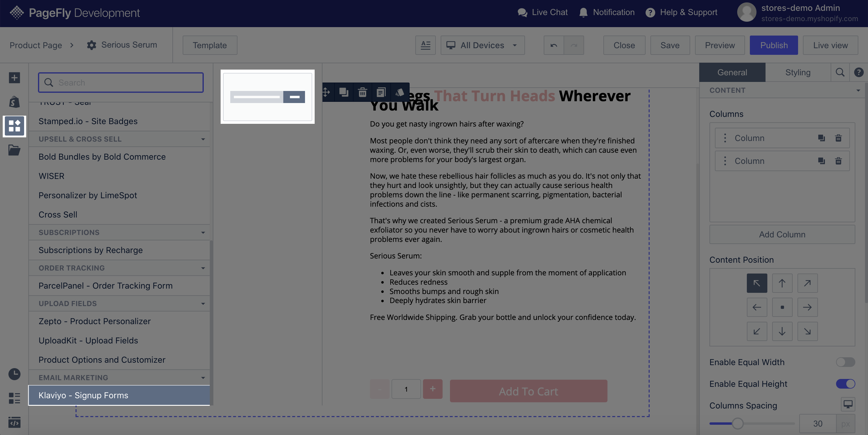Open Notification bell in header
Image resolution: width=868 pixels, height=435 pixels.
(606, 12)
